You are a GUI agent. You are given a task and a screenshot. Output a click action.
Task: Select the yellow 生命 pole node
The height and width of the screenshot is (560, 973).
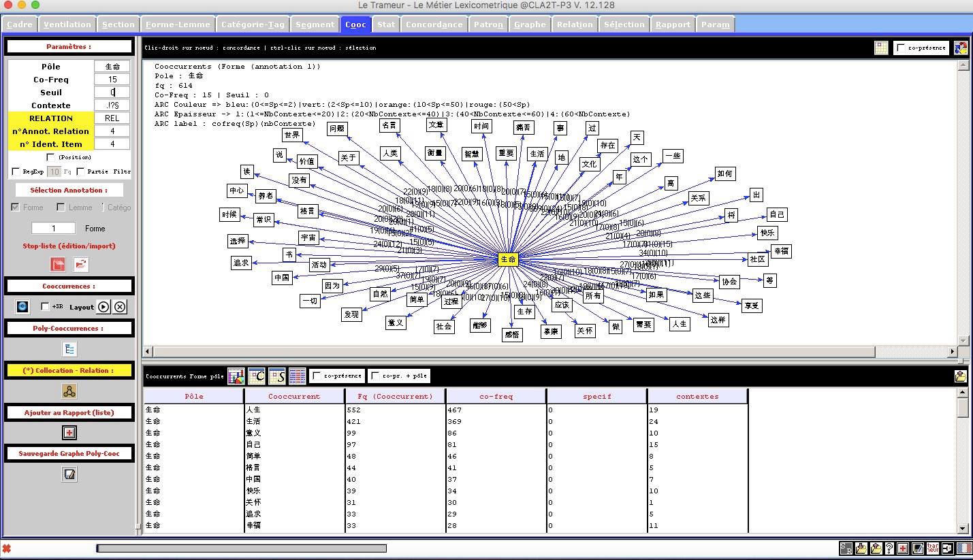click(x=509, y=259)
